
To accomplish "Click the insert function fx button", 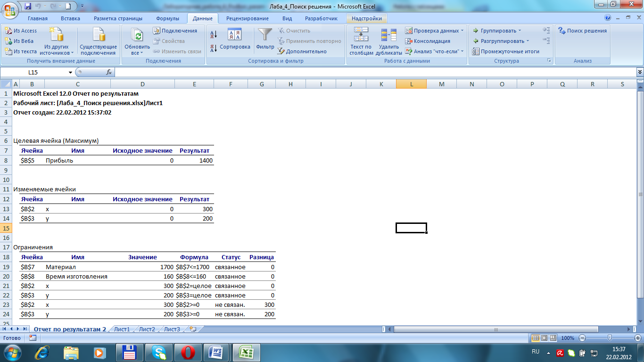I will coord(109,72).
